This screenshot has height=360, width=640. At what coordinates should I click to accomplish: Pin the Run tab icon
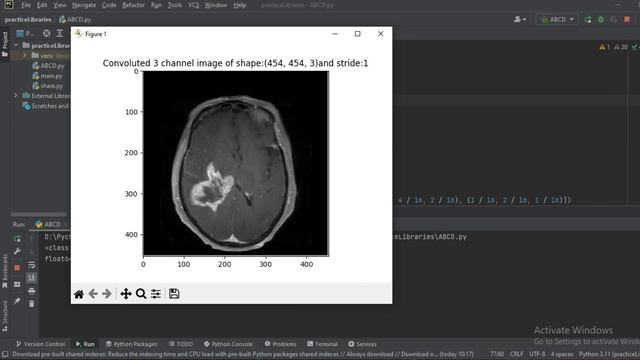coord(17,301)
